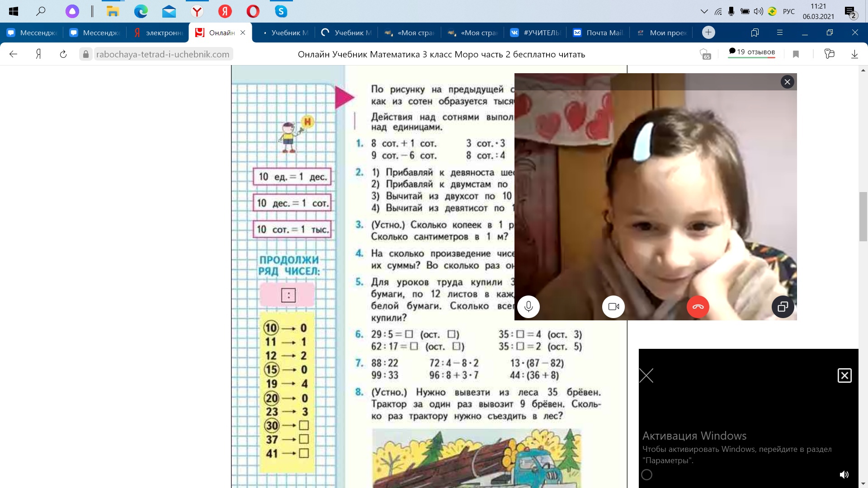
Task: Switch to the Почта Mail tab
Action: pyautogui.click(x=598, y=33)
